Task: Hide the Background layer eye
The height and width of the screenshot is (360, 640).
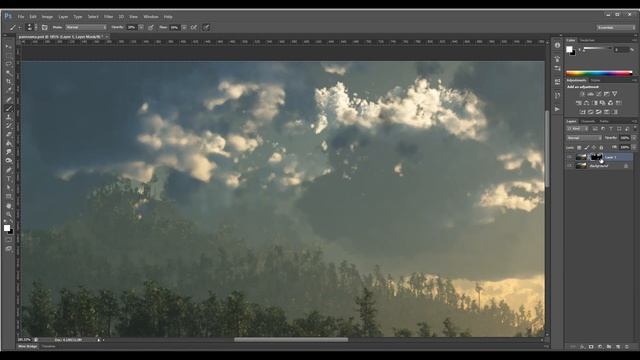Action: pyautogui.click(x=569, y=166)
